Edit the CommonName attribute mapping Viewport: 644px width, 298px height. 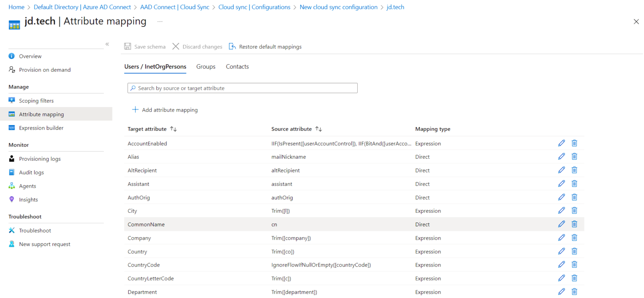click(x=561, y=224)
